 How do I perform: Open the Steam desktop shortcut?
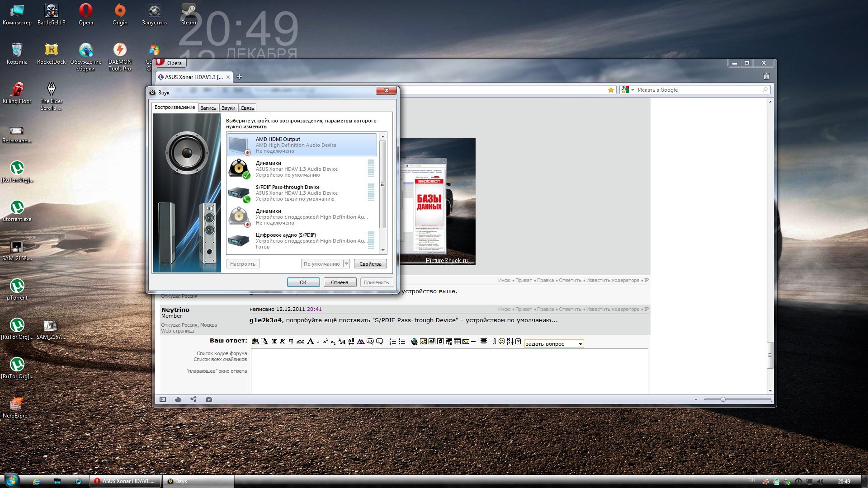point(189,14)
